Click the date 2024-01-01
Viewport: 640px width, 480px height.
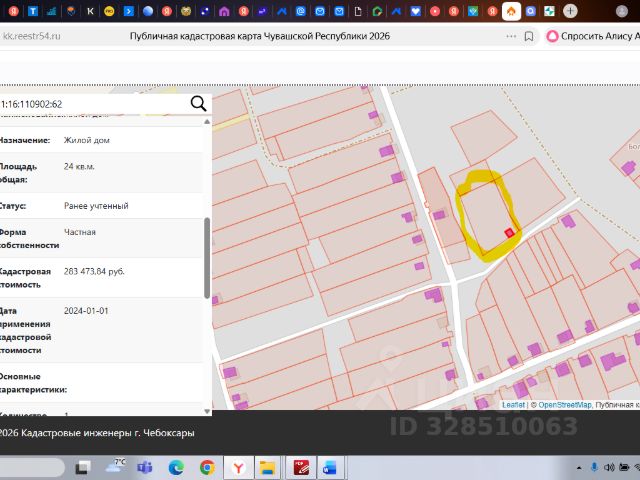[86, 311]
